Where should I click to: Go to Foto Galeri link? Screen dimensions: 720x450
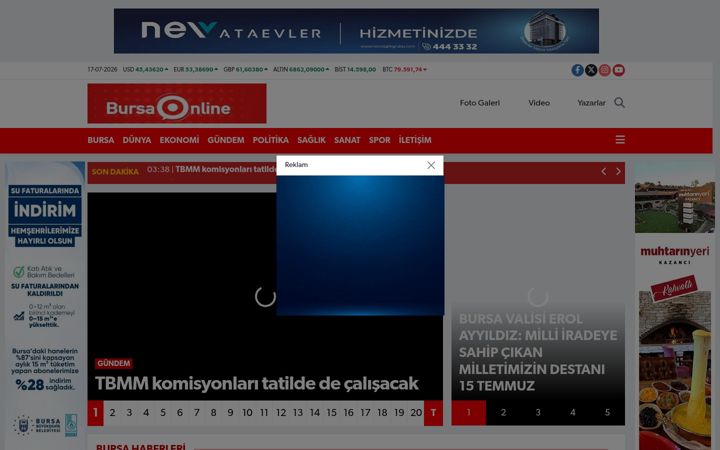pos(479,103)
